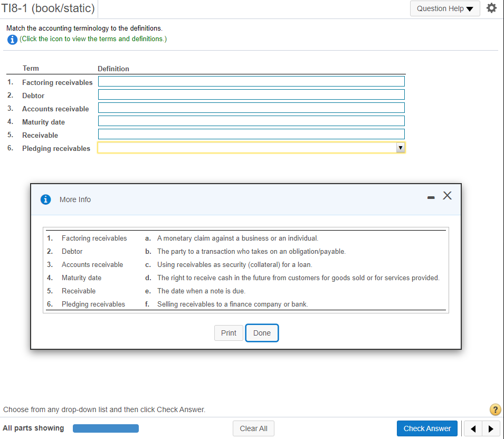The image size is (504, 439).
Task: Click the Print button
Action: (229, 333)
